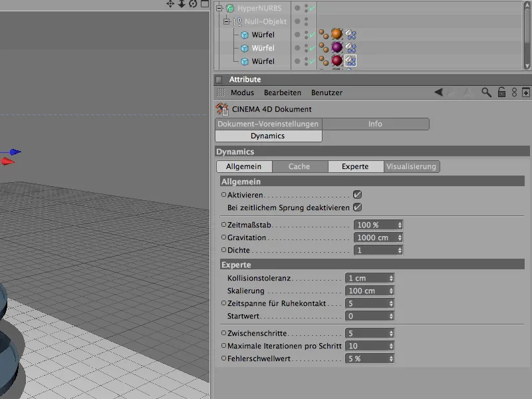Collapse the Null-Objekt tree node
The width and height of the screenshot is (532, 399).
(226, 21)
